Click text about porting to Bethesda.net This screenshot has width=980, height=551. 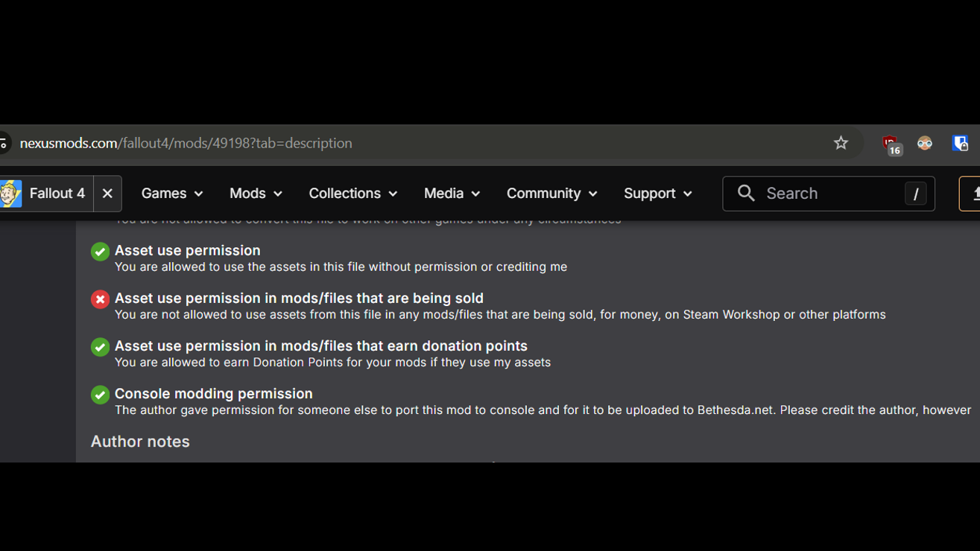543,410
